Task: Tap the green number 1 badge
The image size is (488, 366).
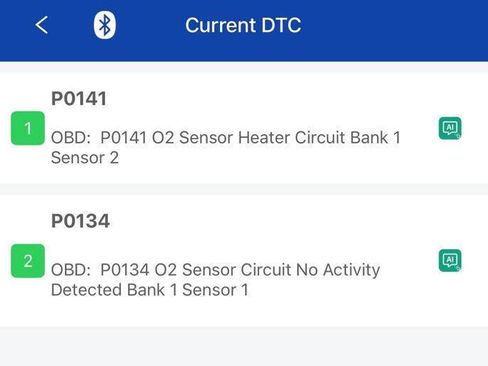Action: (28, 128)
